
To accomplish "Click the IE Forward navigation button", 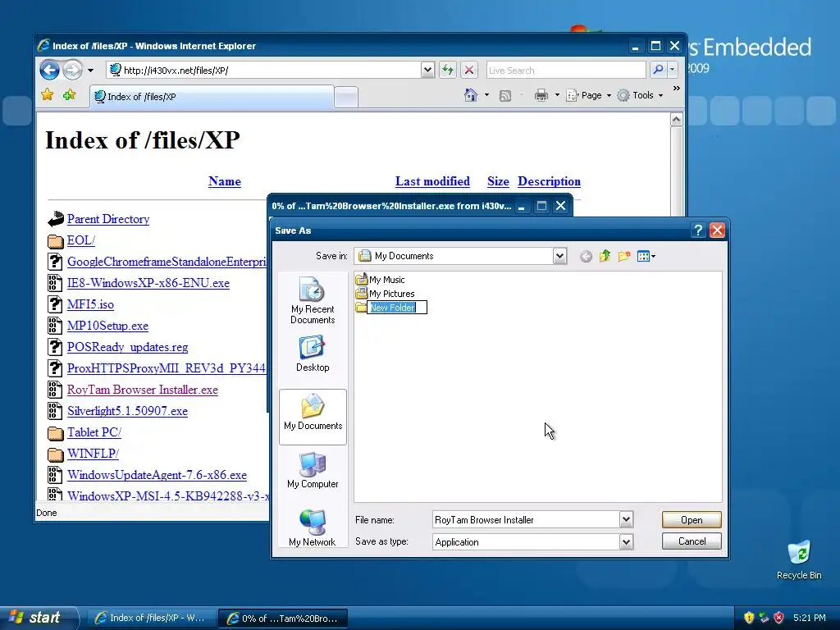I will tap(72, 70).
